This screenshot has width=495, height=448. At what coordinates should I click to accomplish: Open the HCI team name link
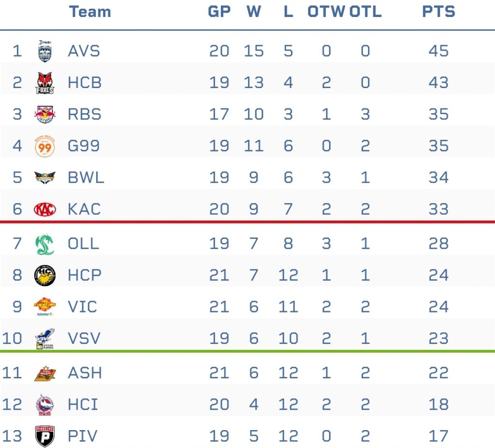[x=83, y=405]
